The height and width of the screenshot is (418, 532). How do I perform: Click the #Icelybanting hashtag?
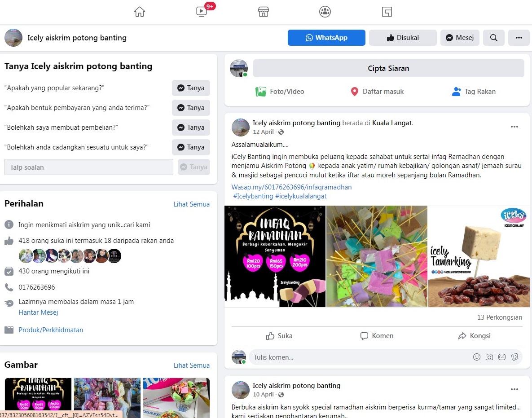pos(253,196)
